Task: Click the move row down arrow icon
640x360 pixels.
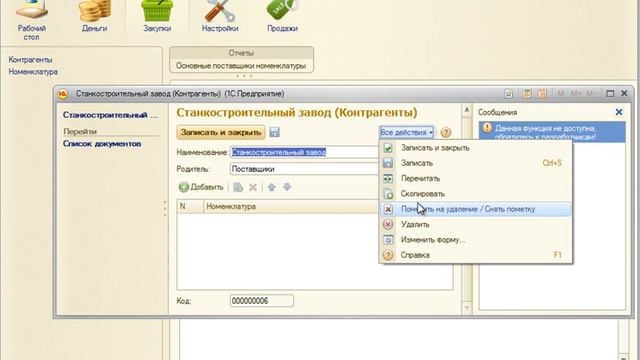Action: pos(287,187)
